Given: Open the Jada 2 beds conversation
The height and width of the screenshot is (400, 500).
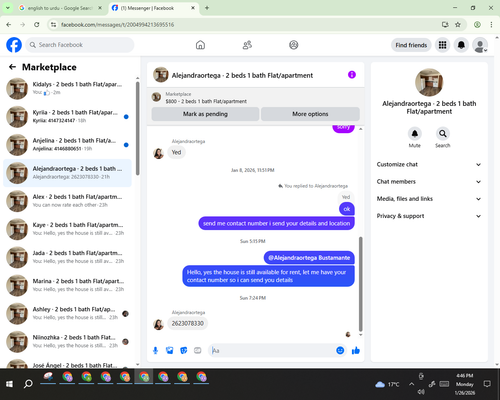Looking at the screenshot, I should coord(67,257).
